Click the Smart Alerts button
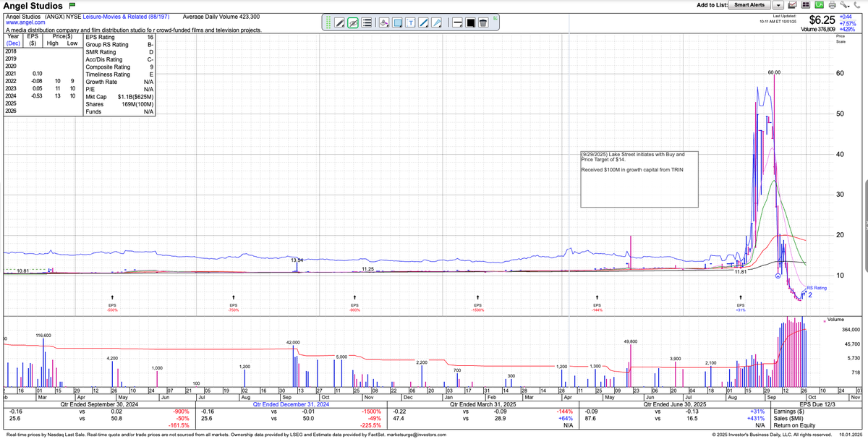The image size is (868, 439). point(749,5)
